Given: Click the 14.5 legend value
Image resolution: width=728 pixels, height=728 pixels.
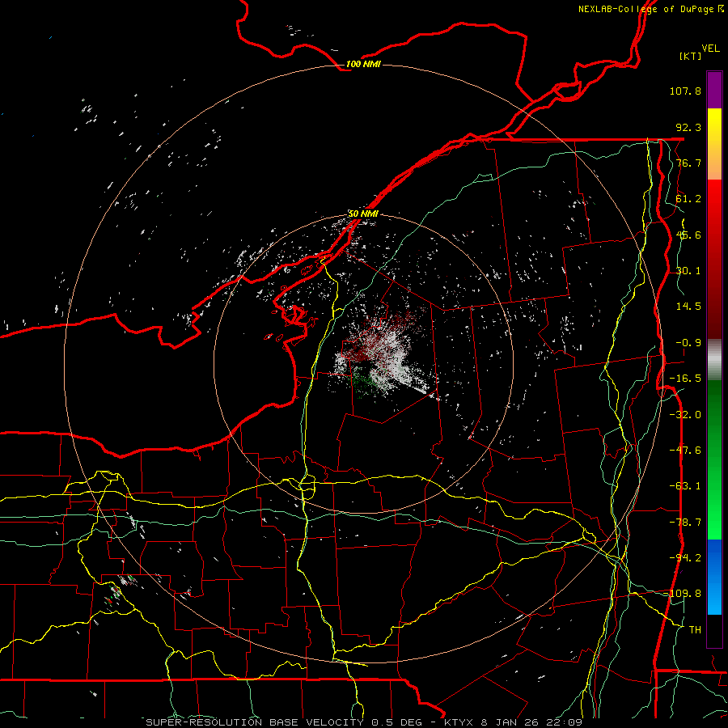Looking at the screenshot, I should point(688,307).
